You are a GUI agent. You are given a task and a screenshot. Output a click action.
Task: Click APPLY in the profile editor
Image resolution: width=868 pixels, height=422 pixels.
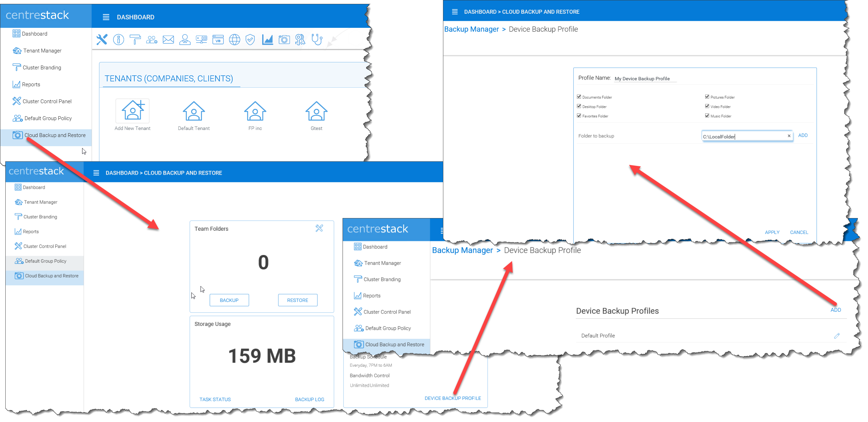(772, 232)
